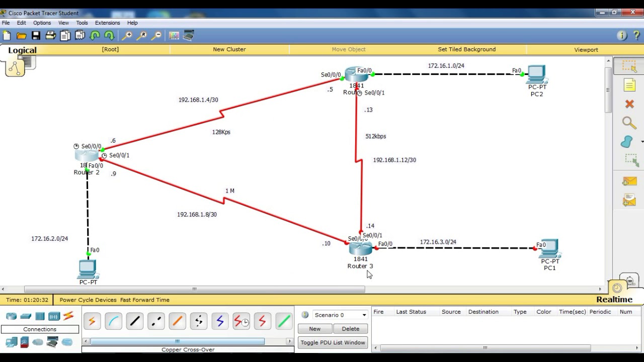Open the drawing palette icon

[x=174, y=36]
